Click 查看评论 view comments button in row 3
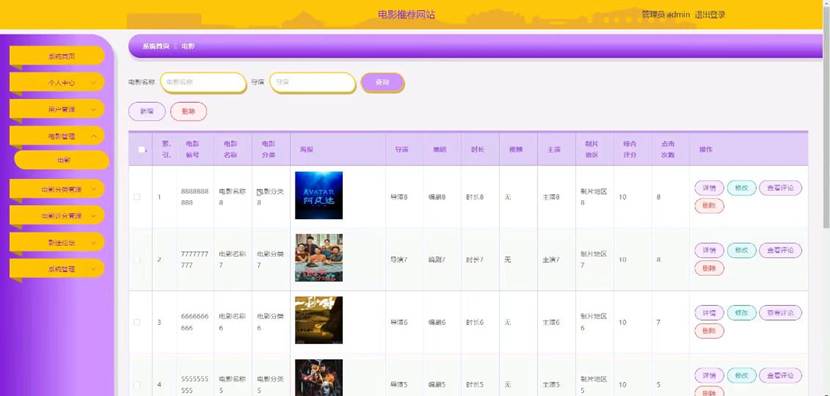Viewport: 830px width, 396px height. [780, 313]
